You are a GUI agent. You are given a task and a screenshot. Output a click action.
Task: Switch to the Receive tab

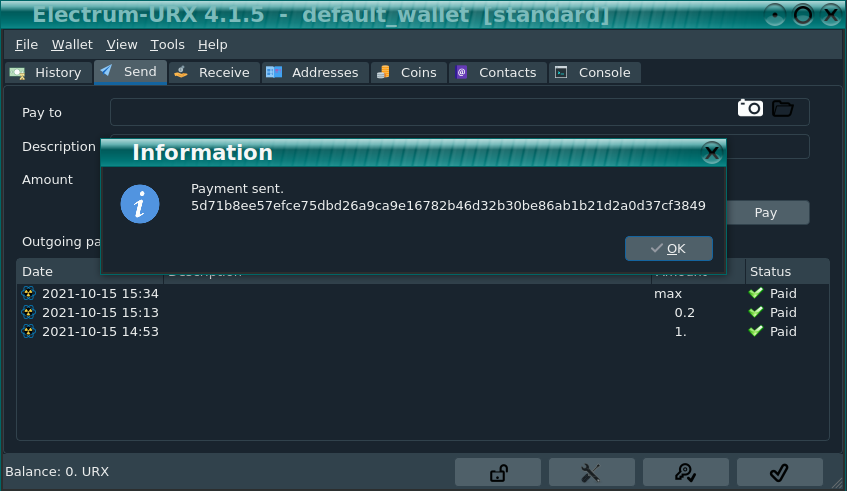(214, 72)
